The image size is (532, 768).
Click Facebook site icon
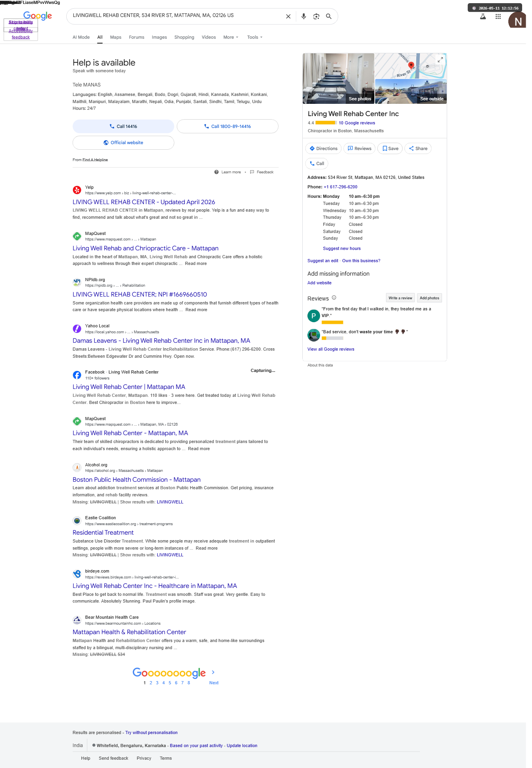[77, 375]
